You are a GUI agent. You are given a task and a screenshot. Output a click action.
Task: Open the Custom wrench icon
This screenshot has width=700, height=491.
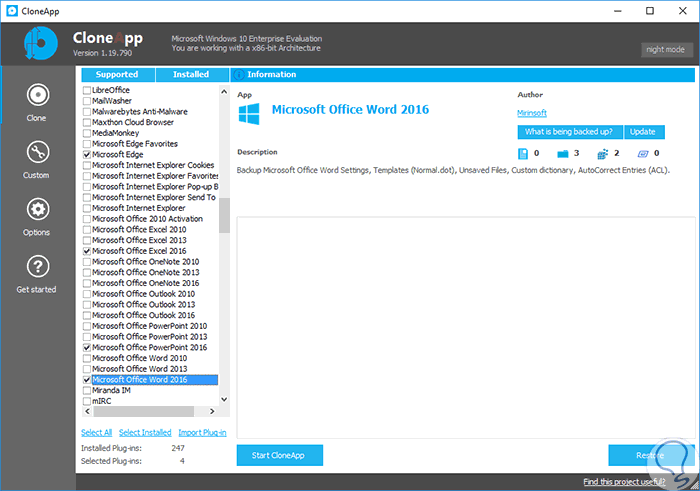38,152
